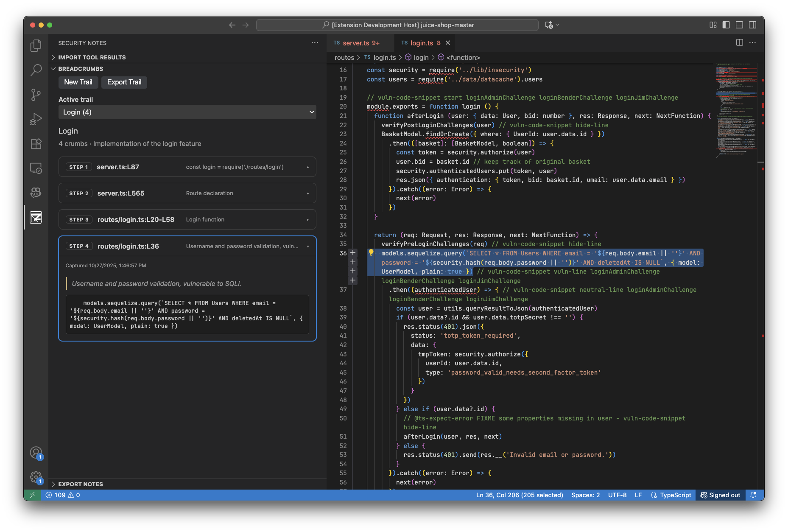
Task: Click the SQL query snippet in Step 4
Action: click(187, 314)
